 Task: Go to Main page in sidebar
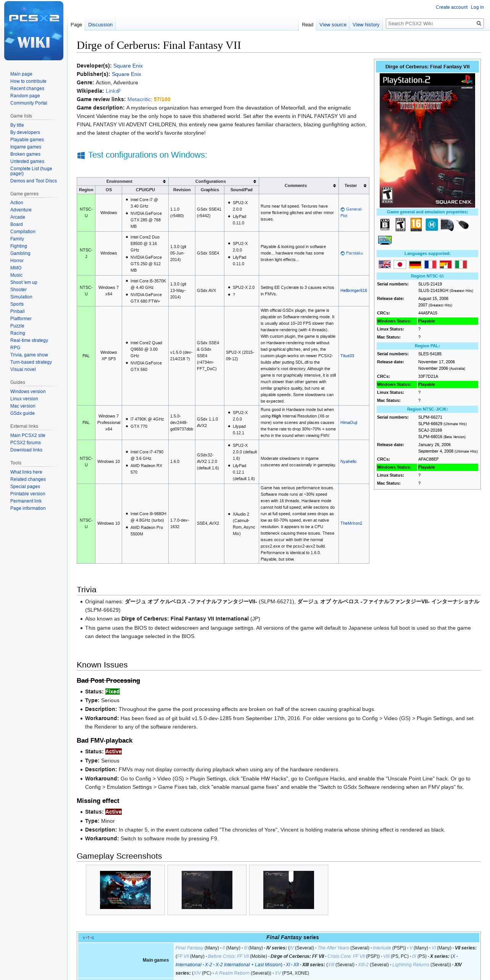[x=21, y=74]
